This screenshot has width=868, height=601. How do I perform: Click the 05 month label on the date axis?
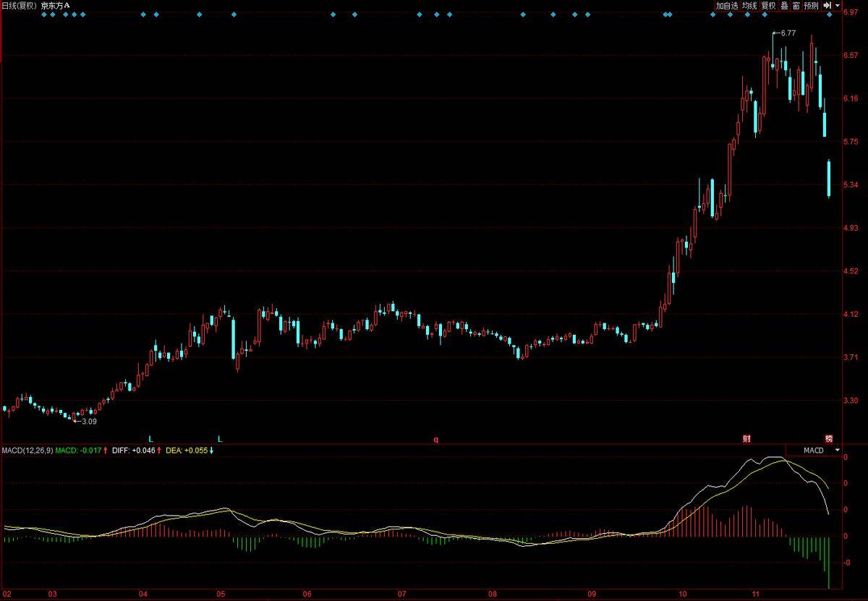(221, 594)
